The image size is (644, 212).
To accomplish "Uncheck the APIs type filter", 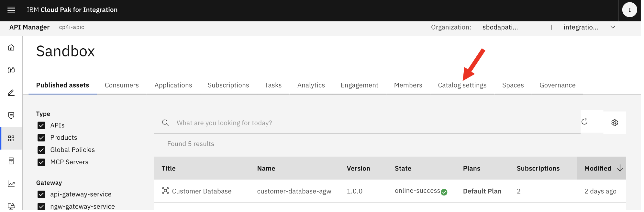I will (41, 125).
